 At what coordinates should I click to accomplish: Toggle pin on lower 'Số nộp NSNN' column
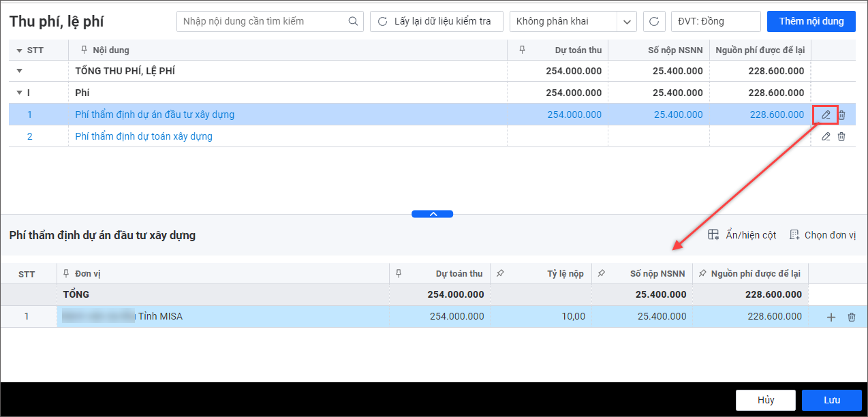click(x=602, y=274)
